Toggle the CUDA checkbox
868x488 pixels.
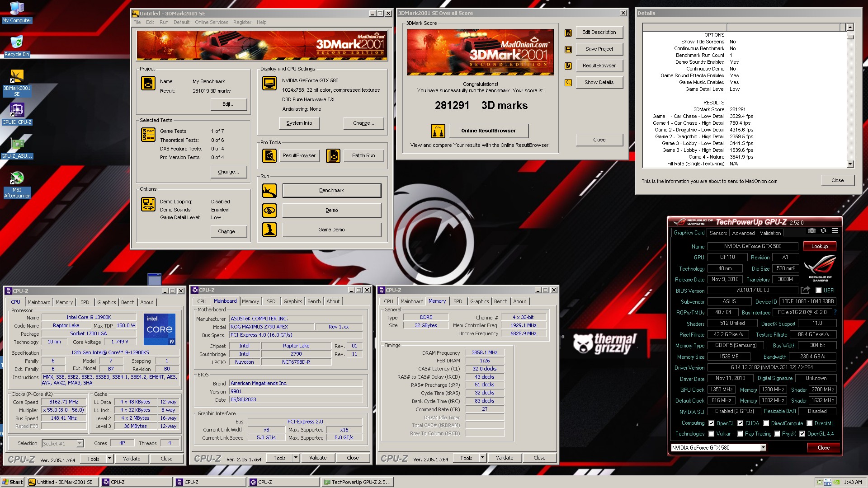[x=741, y=423]
